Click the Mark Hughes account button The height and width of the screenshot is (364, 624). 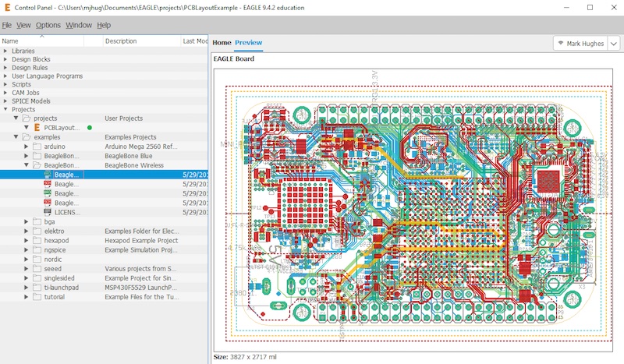(x=580, y=44)
